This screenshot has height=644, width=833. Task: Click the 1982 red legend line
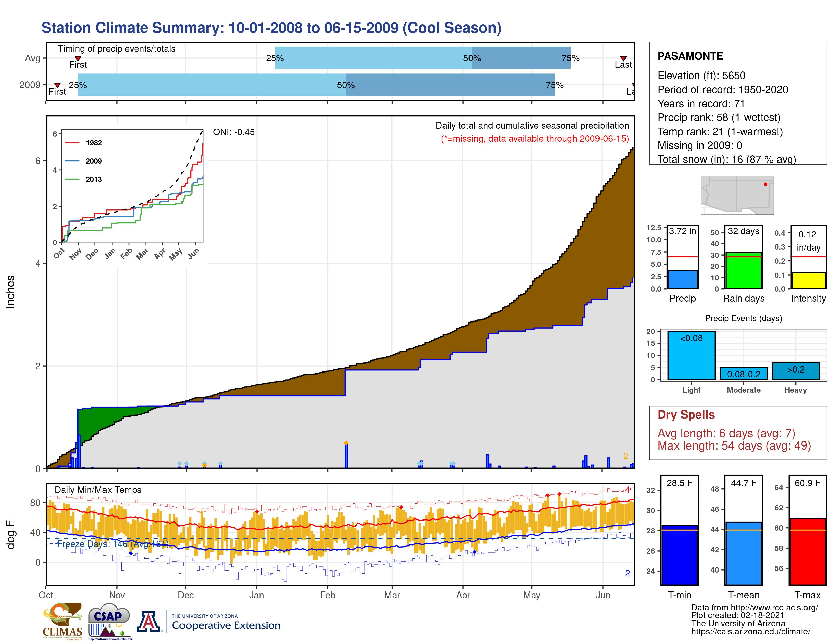coord(72,143)
